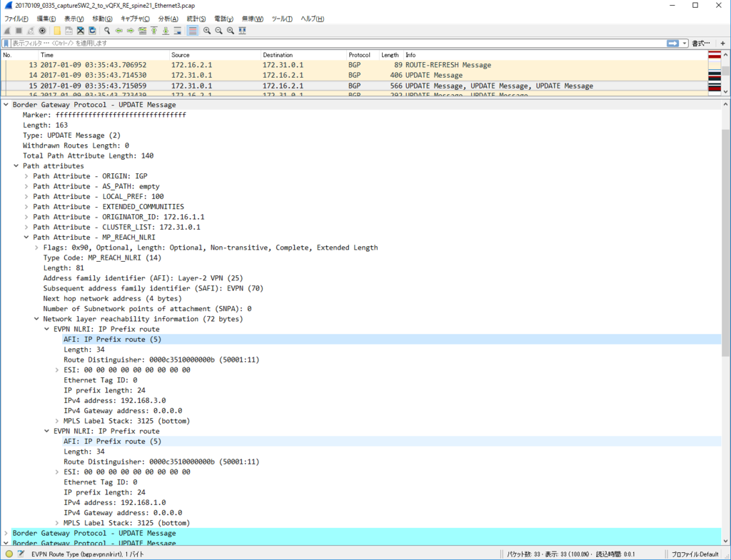
Task: Select Route Distinguisher line under 192.168.3.0 route
Action: (161, 360)
